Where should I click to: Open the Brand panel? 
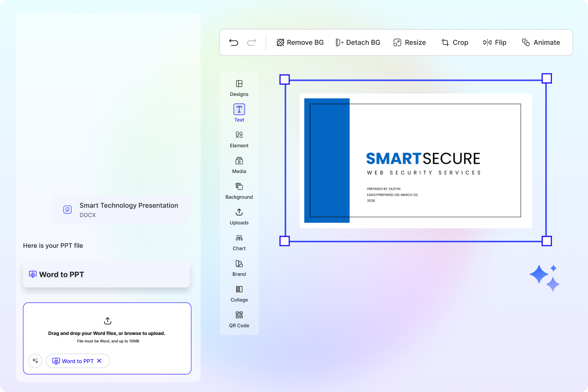(x=239, y=268)
